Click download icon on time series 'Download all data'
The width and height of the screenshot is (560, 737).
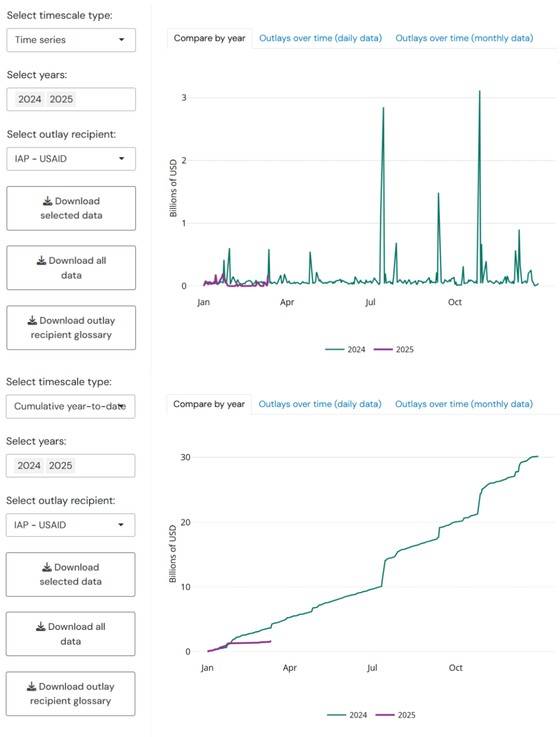click(x=42, y=261)
